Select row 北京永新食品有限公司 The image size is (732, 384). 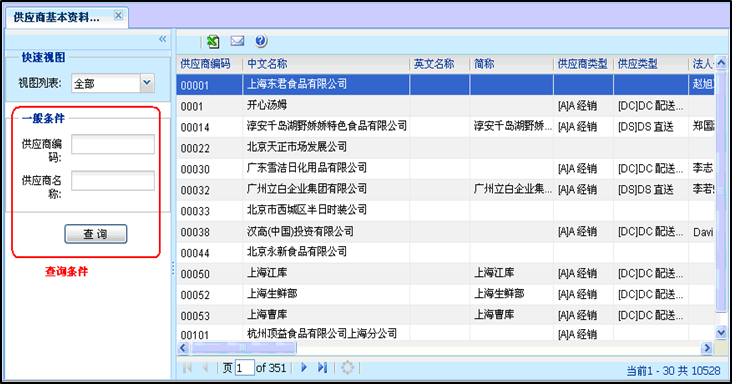tap(445, 253)
